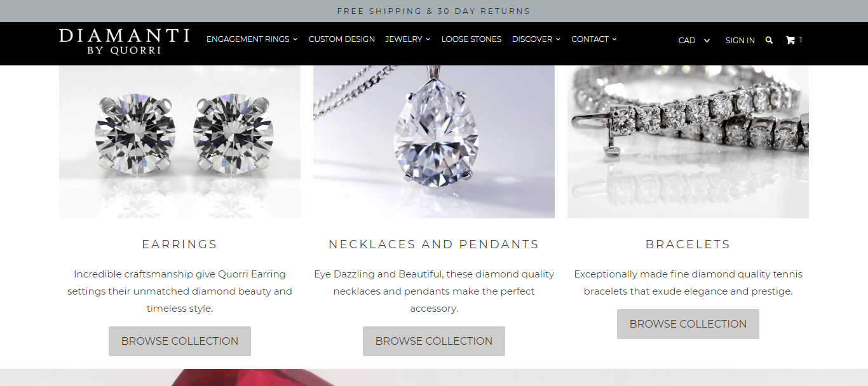The height and width of the screenshot is (386, 868).
Task: Select the diamond stud earrings image
Action: [x=180, y=142]
